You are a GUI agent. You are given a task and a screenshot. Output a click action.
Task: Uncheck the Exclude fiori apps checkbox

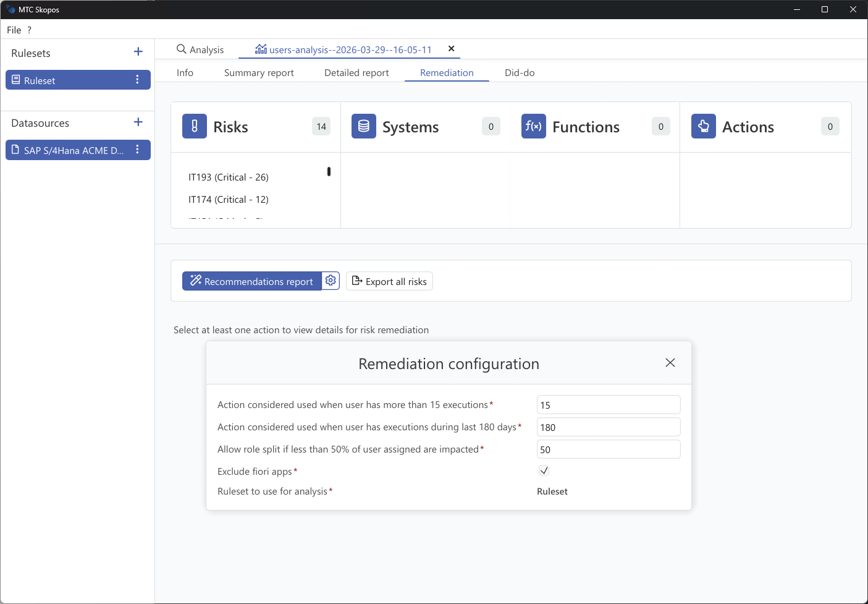(x=544, y=470)
